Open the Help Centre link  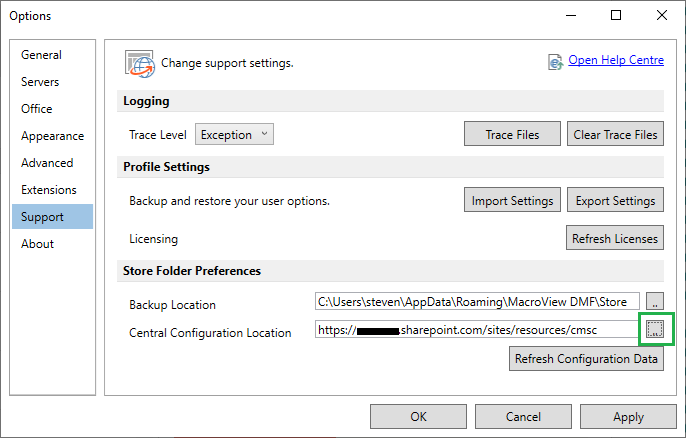coord(616,60)
